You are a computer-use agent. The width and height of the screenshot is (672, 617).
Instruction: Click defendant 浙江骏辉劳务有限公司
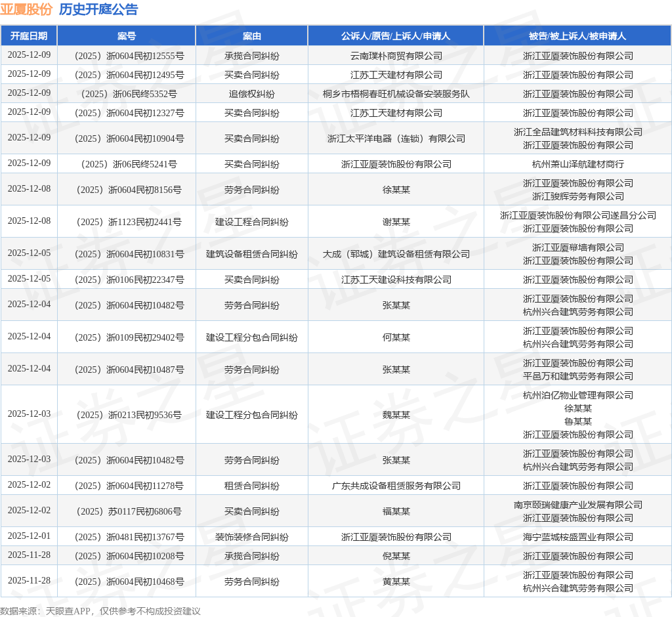point(577,196)
